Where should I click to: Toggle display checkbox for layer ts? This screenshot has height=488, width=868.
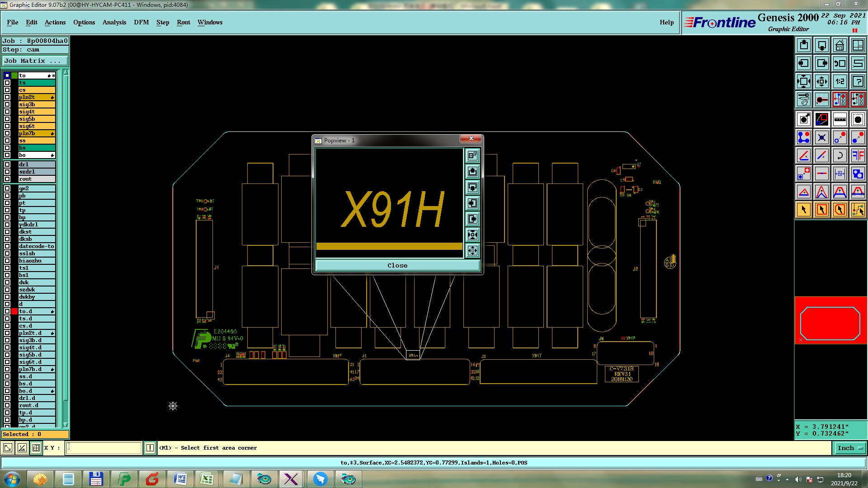(7, 83)
